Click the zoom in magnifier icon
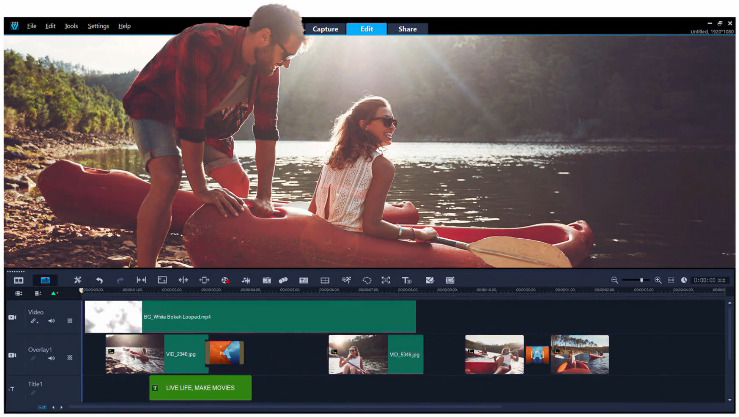 [658, 281]
